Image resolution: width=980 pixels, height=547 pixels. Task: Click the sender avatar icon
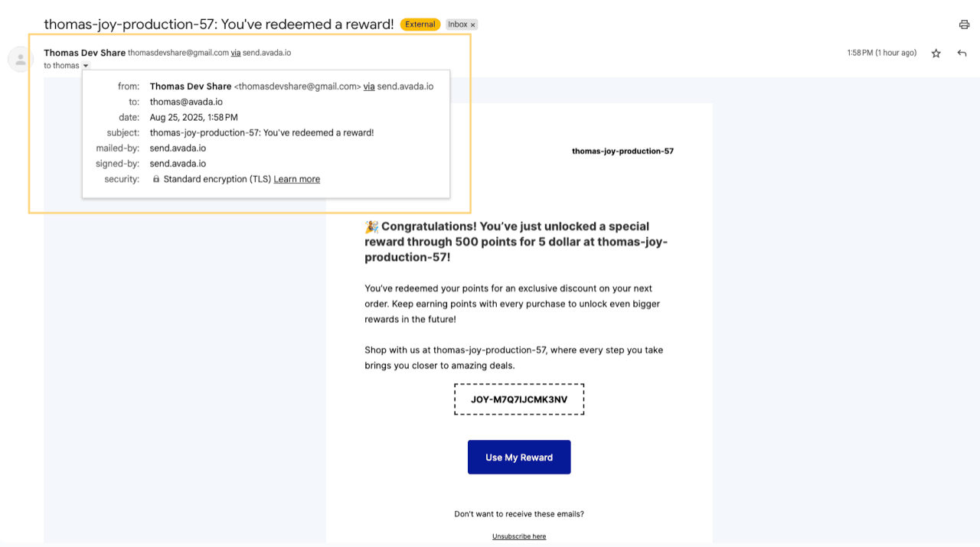[20, 59]
